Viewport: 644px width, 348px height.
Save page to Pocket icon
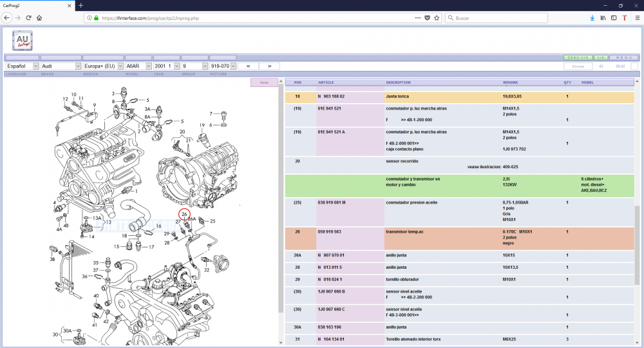(427, 18)
